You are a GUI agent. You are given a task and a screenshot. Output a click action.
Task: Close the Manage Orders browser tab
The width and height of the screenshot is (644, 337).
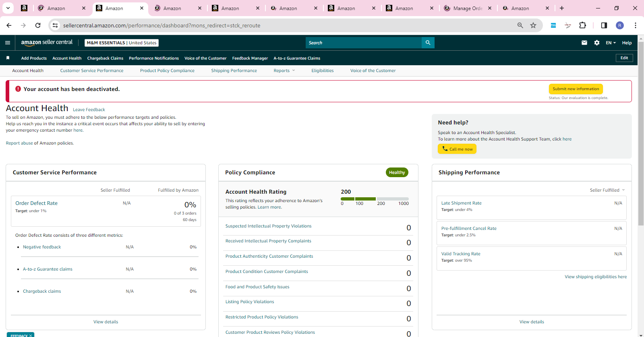(x=490, y=8)
